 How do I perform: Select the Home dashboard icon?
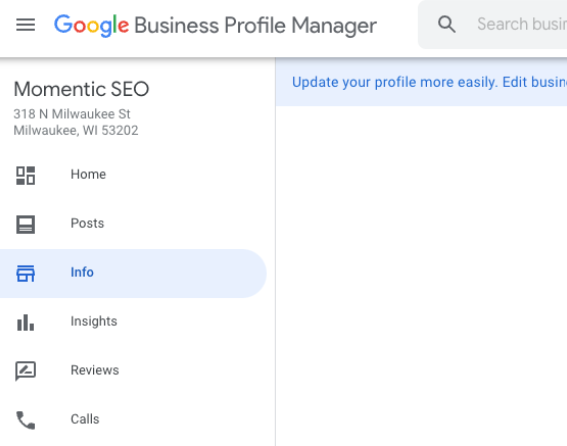[25, 175]
